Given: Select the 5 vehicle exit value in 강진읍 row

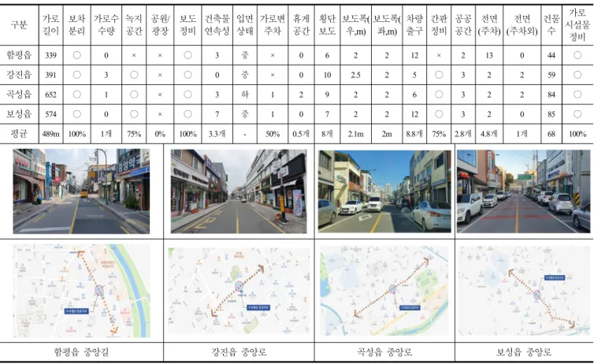Looking at the screenshot, I should 414,75.
